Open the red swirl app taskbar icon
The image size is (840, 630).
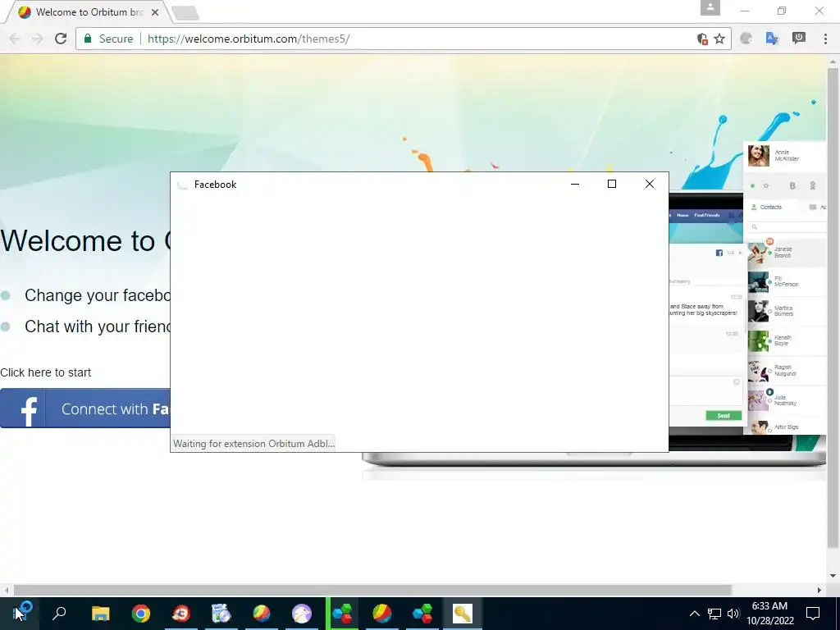point(181,614)
